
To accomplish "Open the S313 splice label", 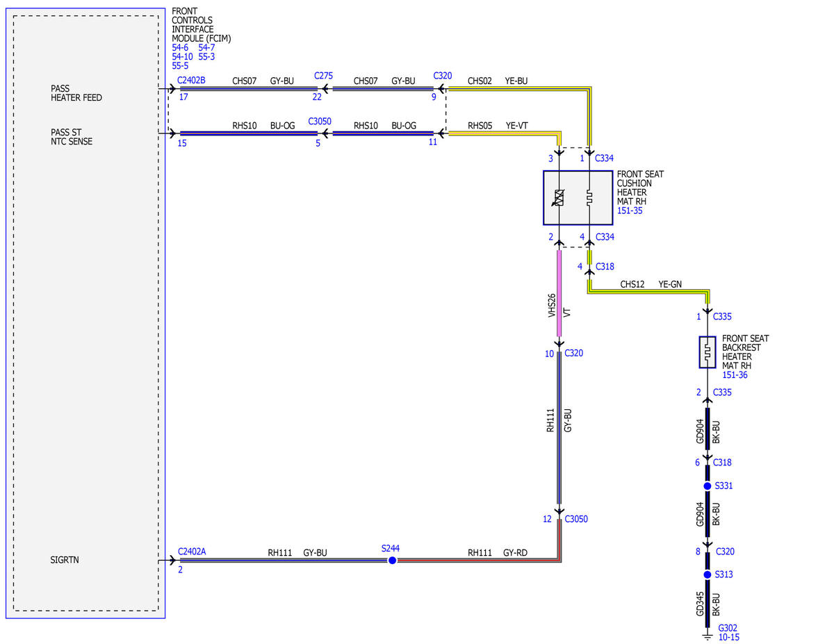I will pyautogui.click(x=723, y=575).
